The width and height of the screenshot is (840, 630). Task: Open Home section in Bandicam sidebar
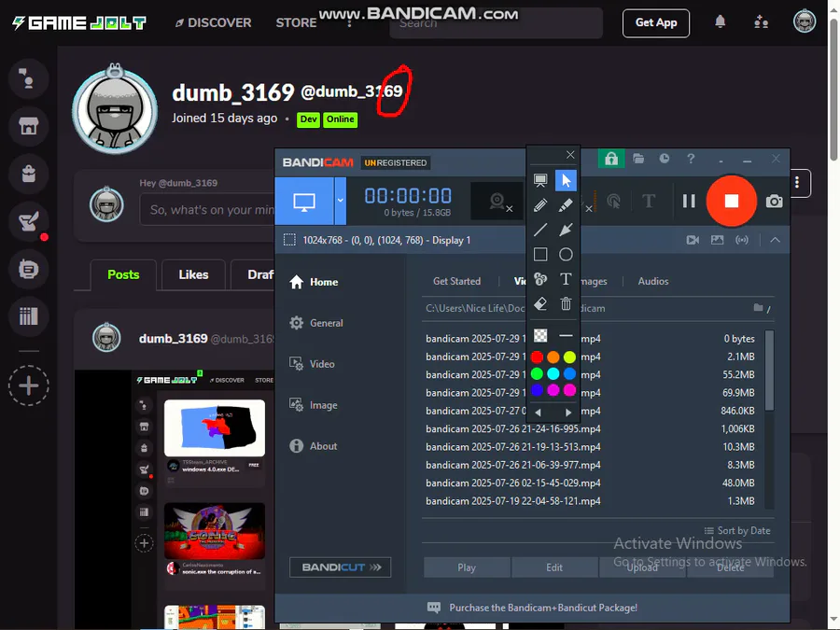tap(314, 282)
